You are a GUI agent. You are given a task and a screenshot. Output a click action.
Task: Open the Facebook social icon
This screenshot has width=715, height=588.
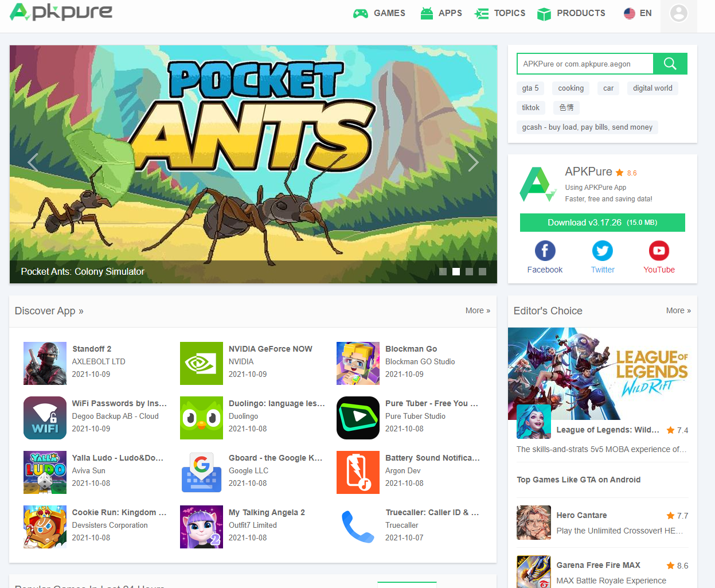[x=545, y=251]
